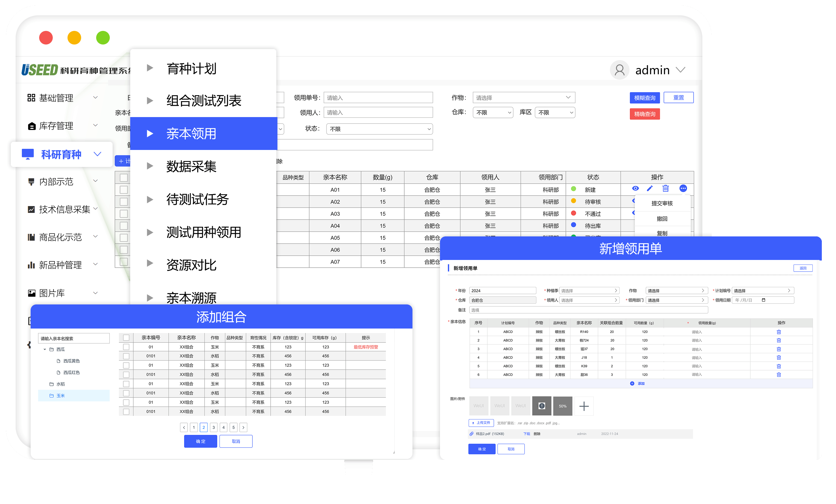Delete the J18 row in 新增领用单
Viewport: 836px width, 504px height.
point(779,357)
